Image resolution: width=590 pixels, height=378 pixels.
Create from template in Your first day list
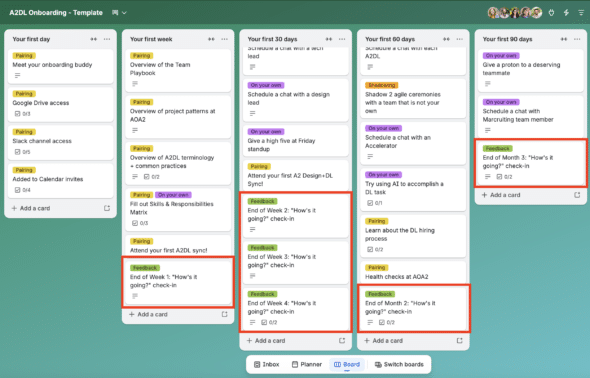107,208
